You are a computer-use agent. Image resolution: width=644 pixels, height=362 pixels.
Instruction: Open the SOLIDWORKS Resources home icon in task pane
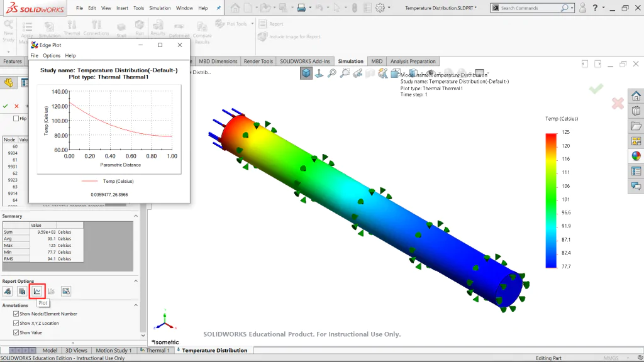pyautogui.click(x=636, y=96)
